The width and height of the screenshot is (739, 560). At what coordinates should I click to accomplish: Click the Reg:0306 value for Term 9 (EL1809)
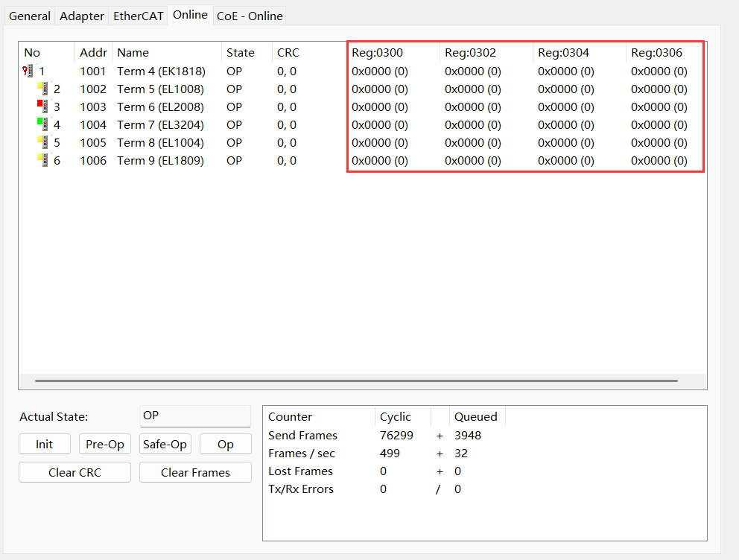[659, 161]
